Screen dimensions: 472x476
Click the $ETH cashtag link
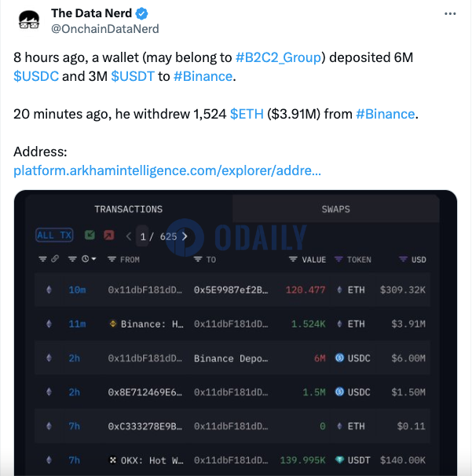(247, 114)
